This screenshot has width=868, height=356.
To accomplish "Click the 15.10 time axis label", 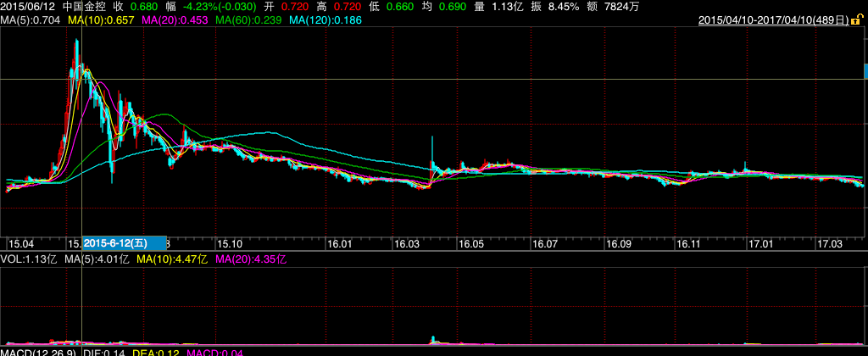I will click(x=229, y=243).
